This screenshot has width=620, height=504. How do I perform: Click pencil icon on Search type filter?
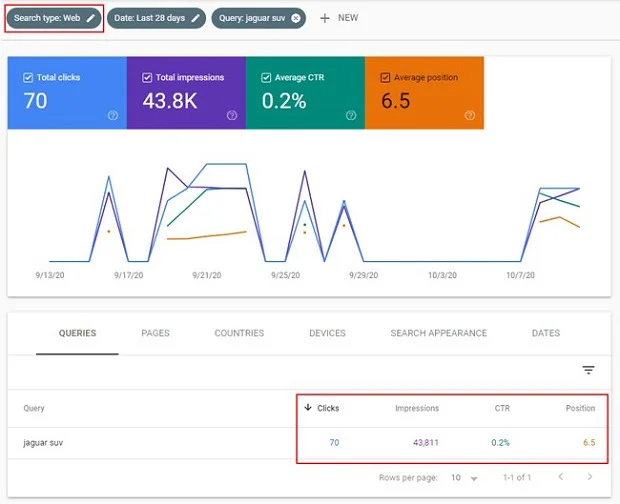[92, 18]
